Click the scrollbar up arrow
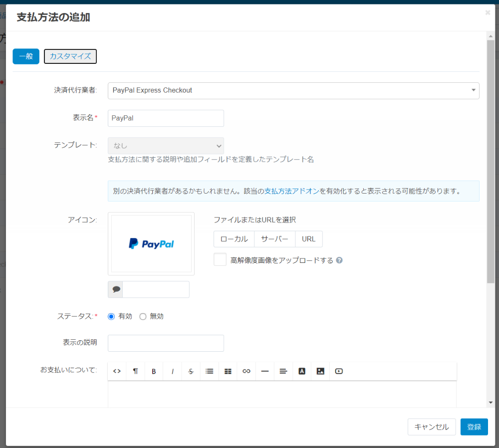This screenshot has height=448, width=499. click(x=491, y=36)
